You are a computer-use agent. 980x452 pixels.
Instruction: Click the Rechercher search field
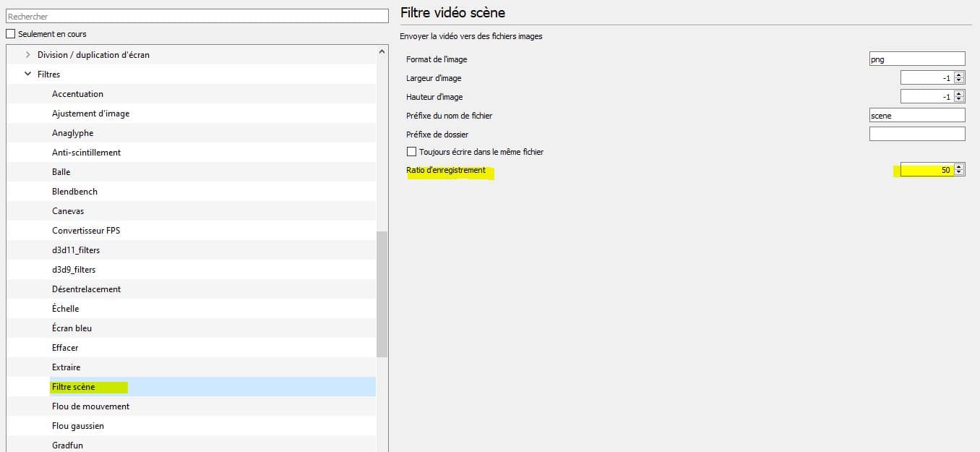pyautogui.click(x=197, y=16)
